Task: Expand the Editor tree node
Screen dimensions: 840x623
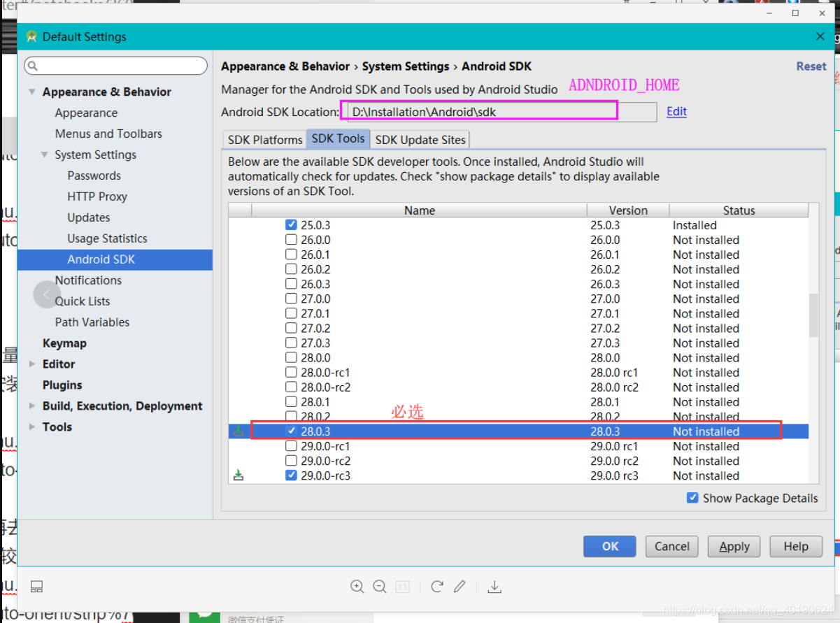Action: 32,364
